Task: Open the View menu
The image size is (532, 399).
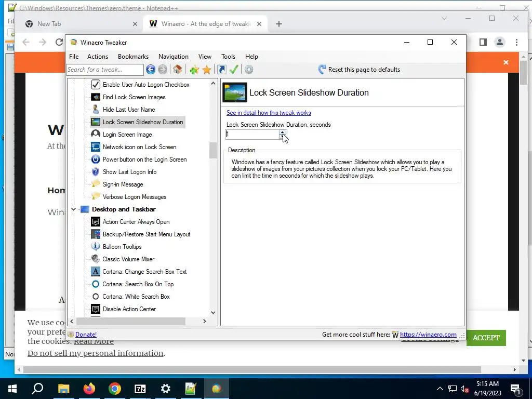Action: point(205,57)
